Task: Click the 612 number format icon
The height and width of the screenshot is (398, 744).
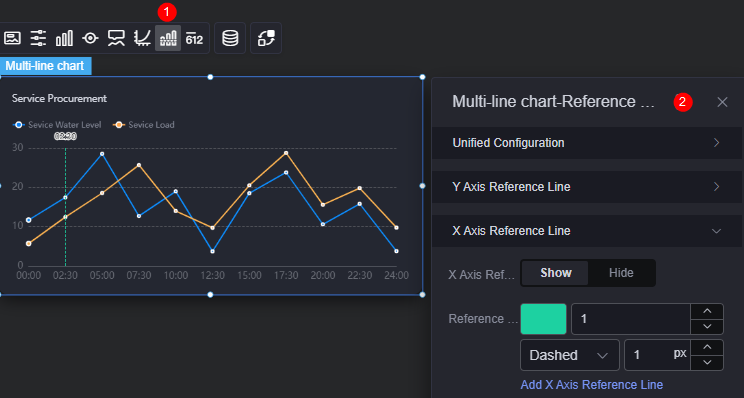Action: (194, 38)
